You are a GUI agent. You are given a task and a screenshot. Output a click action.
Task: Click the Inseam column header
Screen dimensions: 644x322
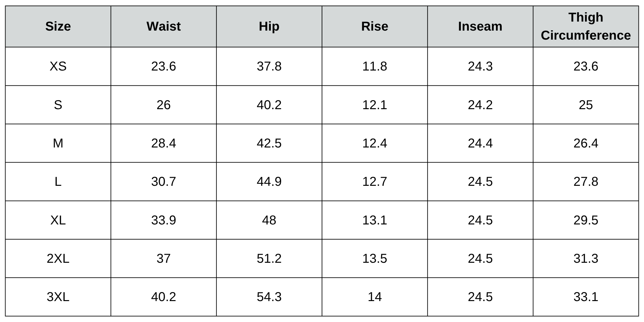point(480,26)
